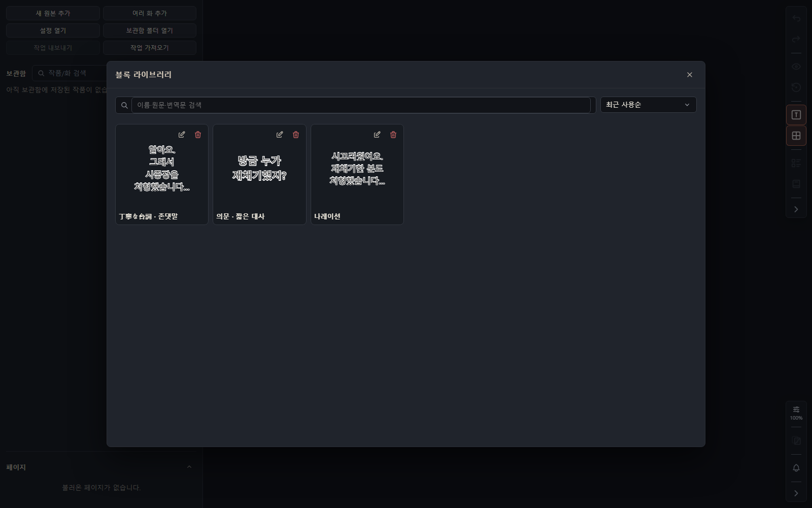The width and height of the screenshot is (812, 508).
Task: Expand the upper right toolbar chevron
Action: [x=796, y=209]
